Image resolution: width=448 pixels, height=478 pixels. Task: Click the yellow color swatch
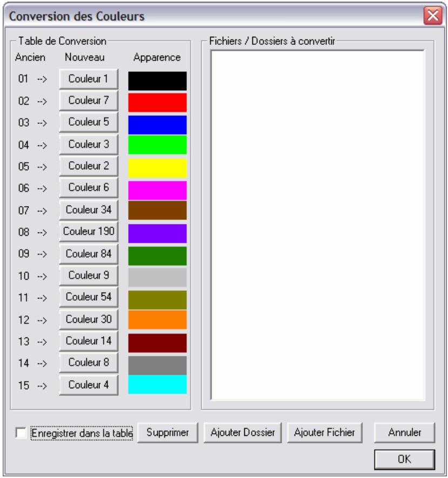click(x=157, y=168)
